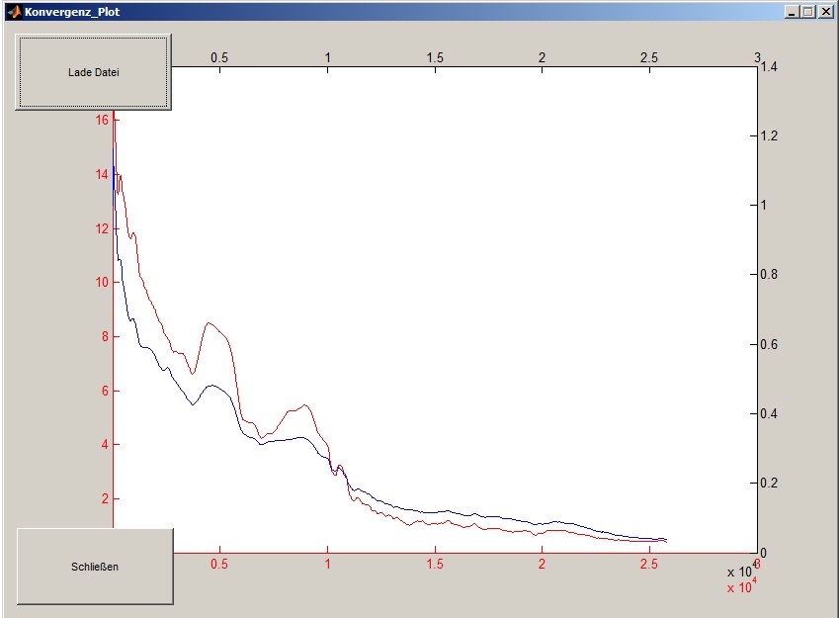Click the red axis label 16 on left
Image resolution: width=840 pixels, height=618 pixels.
101,120
